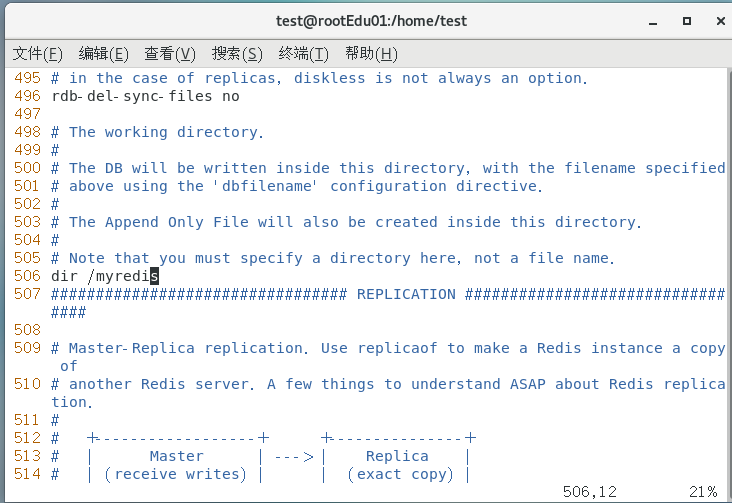This screenshot has width=732, height=503.
Task: Click the 'Master' box in diagram
Action: pyautogui.click(x=176, y=456)
